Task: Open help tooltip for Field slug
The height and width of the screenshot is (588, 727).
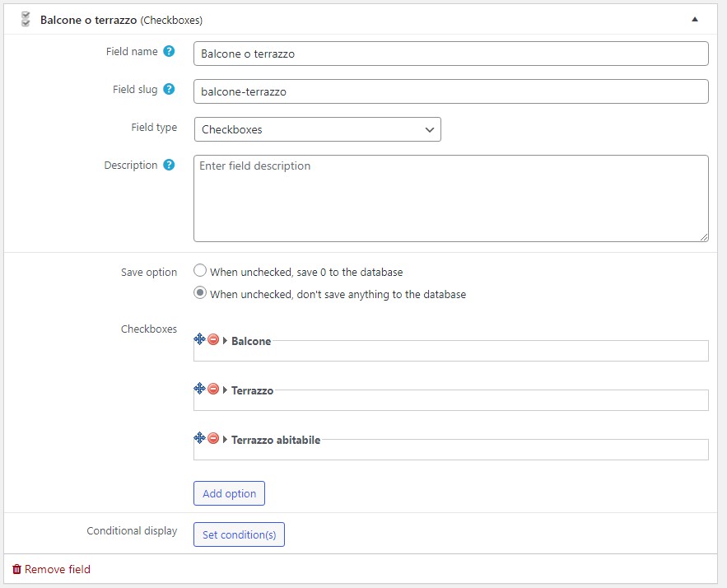Action: point(170,89)
